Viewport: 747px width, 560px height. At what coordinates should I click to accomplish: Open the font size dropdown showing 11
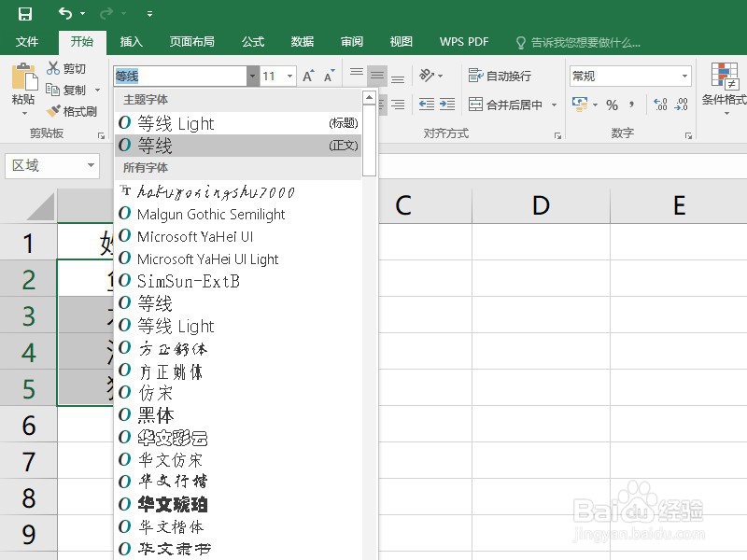[x=289, y=77]
